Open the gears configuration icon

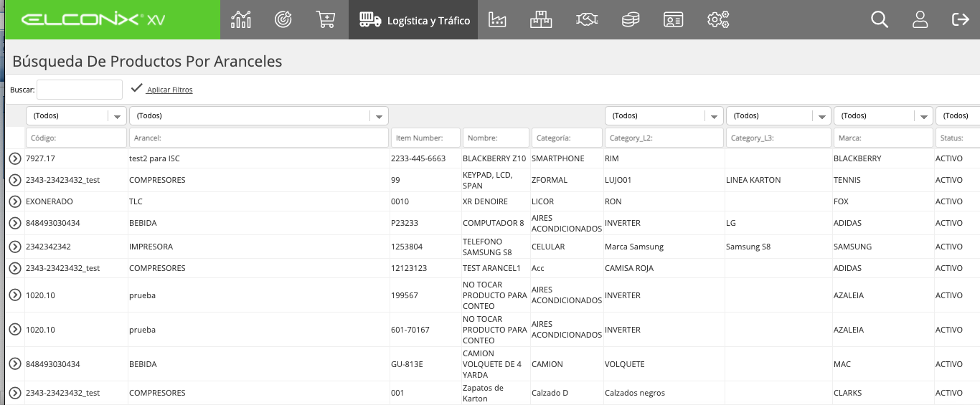pyautogui.click(x=718, y=19)
